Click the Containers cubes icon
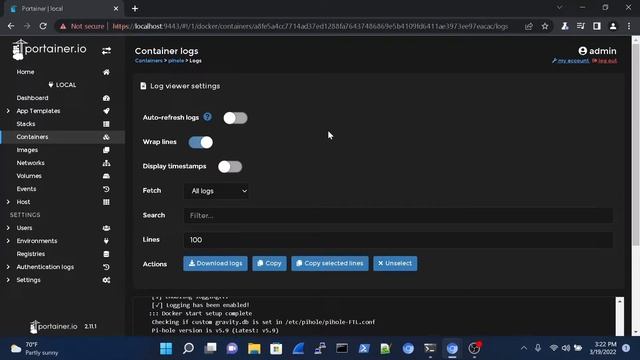Screen dimensions: 640x360 106,137
